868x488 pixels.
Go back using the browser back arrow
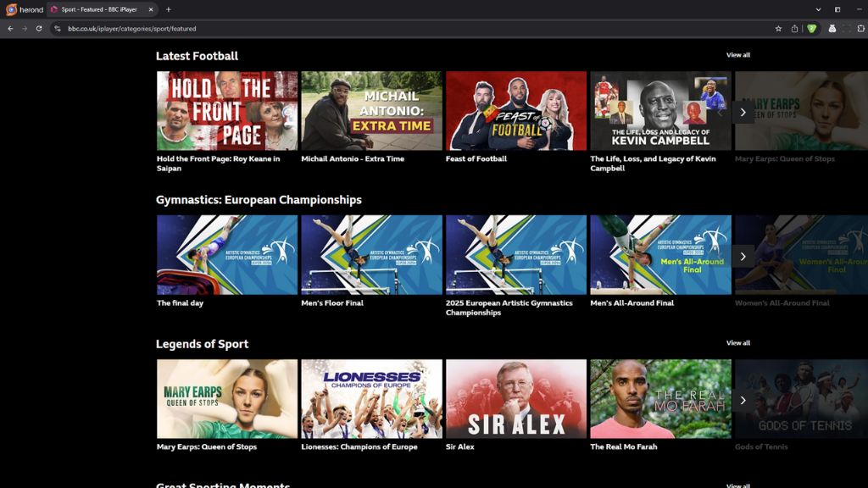10,29
